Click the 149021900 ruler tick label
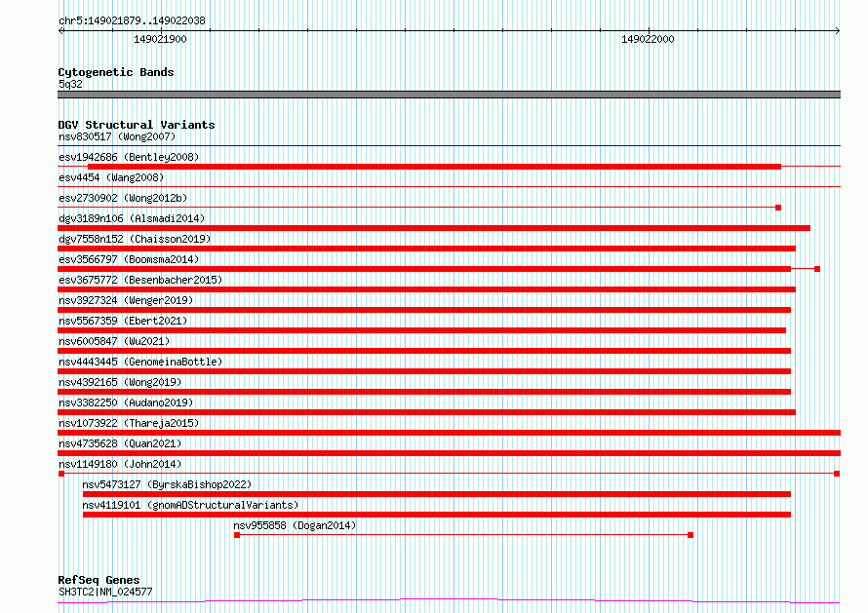The image size is (868, 613). coord(160,39)
